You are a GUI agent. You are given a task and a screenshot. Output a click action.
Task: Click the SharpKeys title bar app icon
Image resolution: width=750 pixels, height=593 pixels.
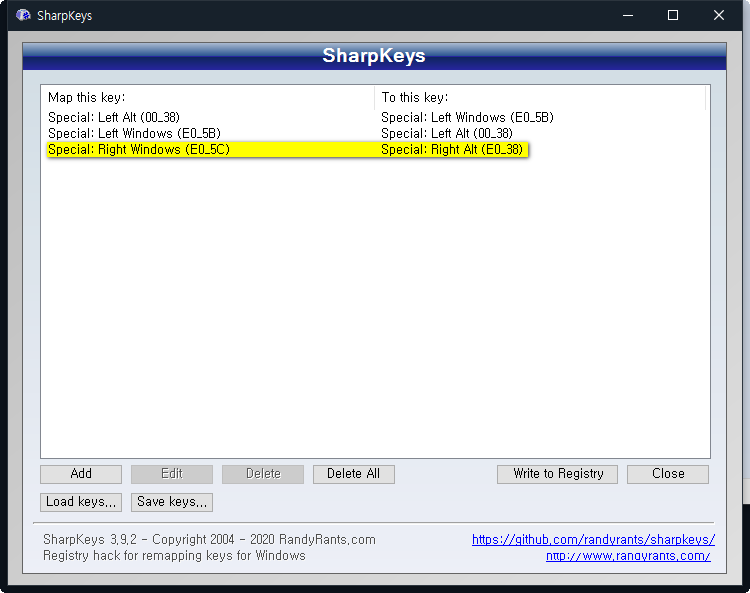tap(23, 15)
